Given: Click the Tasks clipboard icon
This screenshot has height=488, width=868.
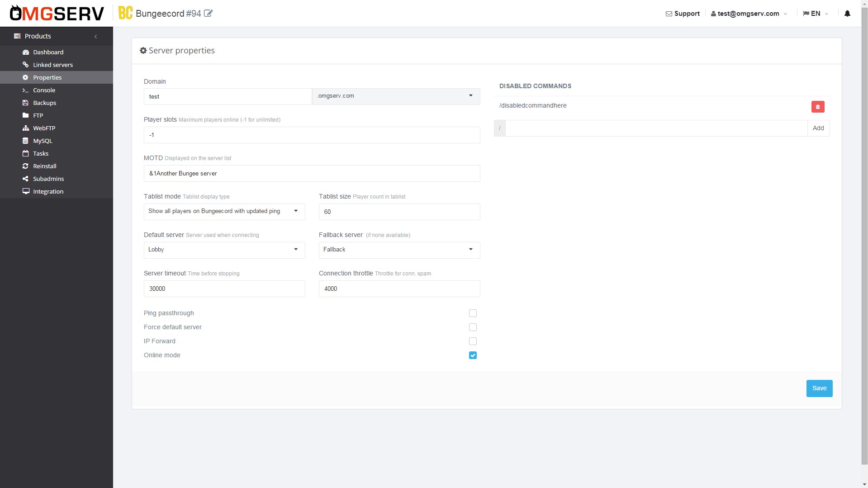Looking at the screenshot, I should (26, 153).
